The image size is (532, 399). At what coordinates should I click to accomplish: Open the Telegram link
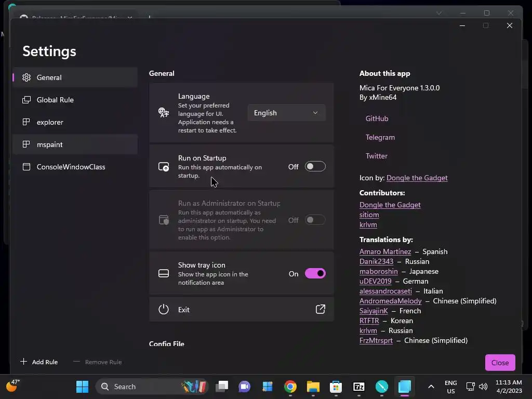pos(380,137)
